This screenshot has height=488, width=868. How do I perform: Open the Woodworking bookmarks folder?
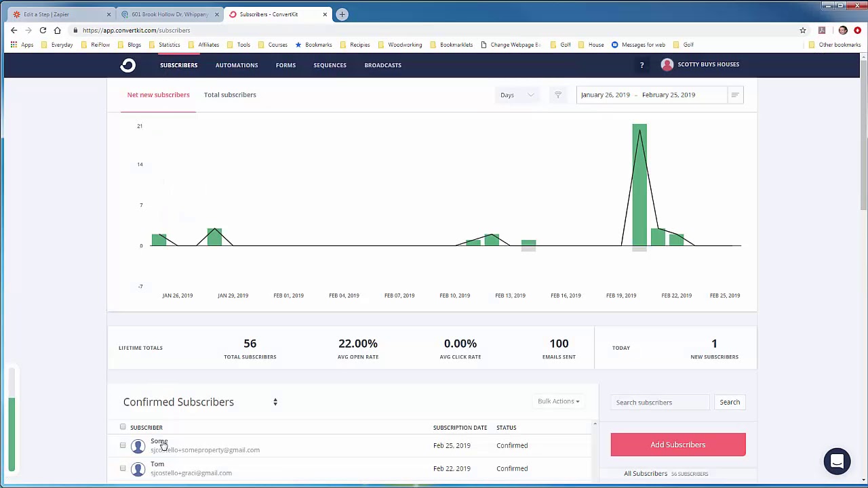399,45
